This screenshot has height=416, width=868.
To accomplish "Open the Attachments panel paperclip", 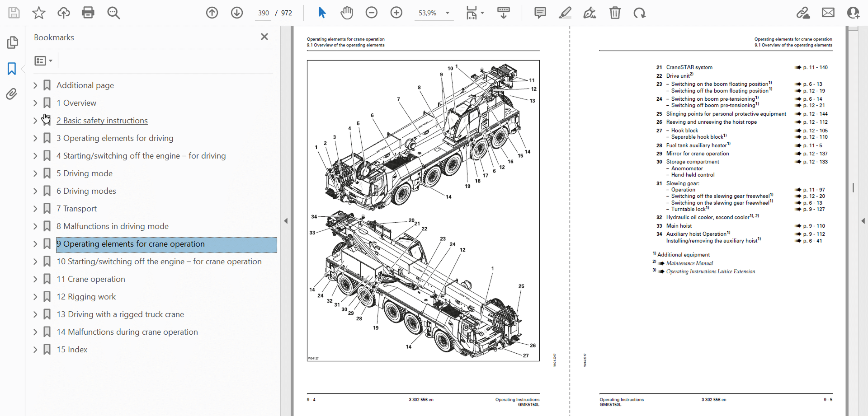I will (12, 94).
